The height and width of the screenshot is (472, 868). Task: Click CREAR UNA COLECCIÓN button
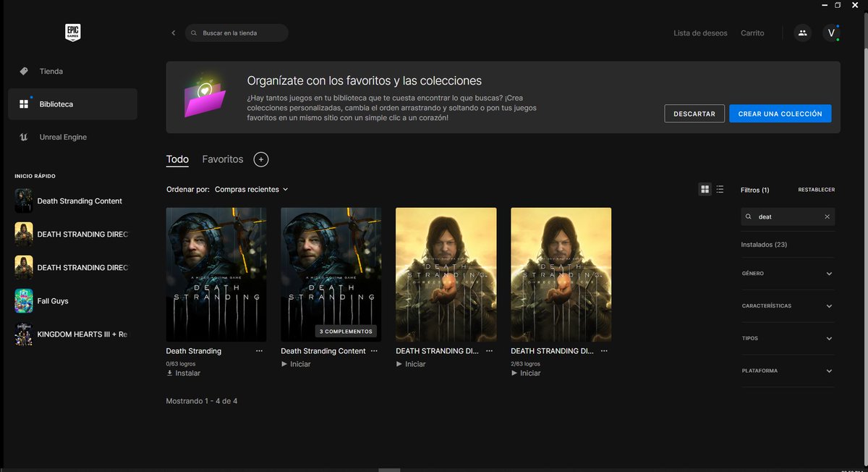pos(780,114)
